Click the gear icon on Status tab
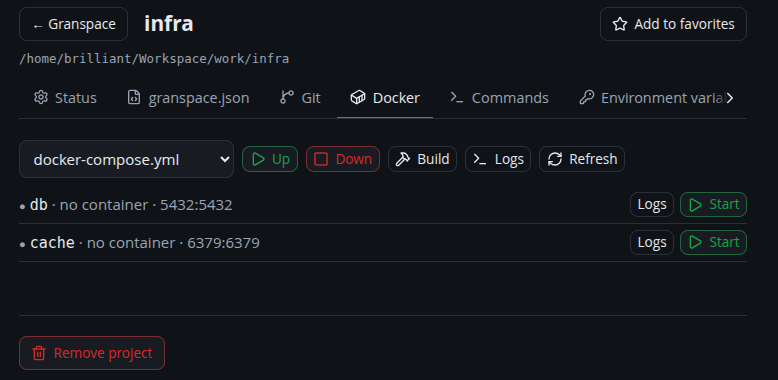 pyautogui.click(x=41, y=97)
